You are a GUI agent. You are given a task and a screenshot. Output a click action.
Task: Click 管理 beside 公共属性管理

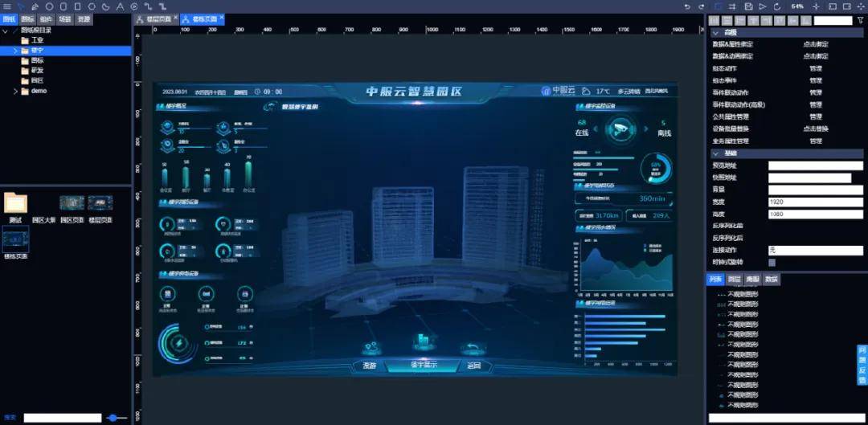[816, 116]
